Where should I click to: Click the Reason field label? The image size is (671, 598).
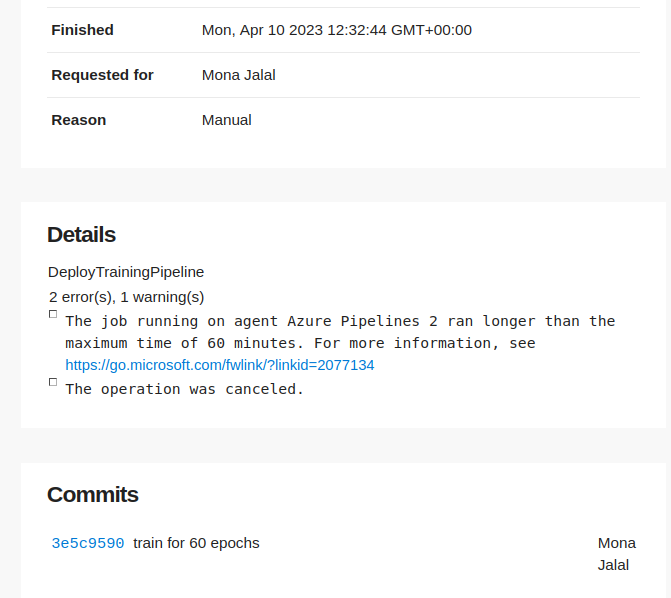78,120
